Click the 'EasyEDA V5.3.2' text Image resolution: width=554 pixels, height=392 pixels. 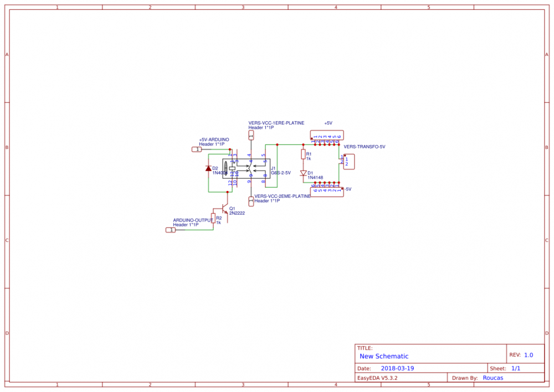point(377,378)
